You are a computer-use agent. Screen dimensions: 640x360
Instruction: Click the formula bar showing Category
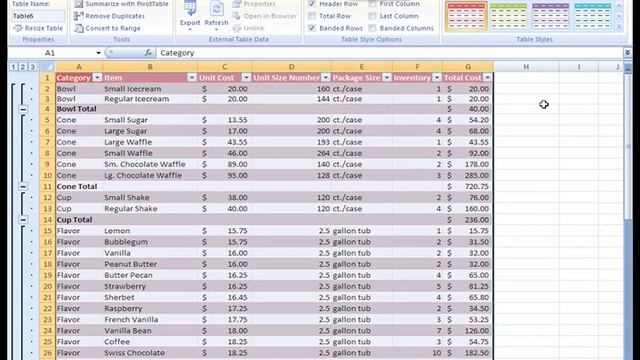click(x=390, y=53)
